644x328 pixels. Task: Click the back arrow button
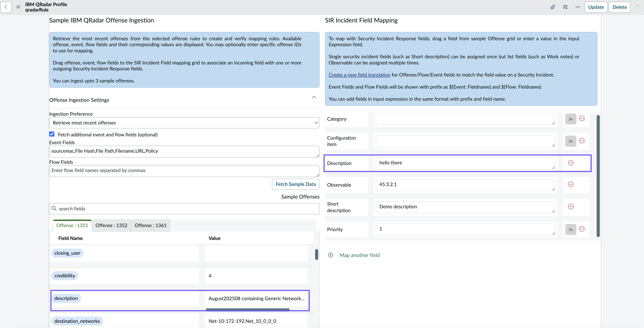click(6, 7)
